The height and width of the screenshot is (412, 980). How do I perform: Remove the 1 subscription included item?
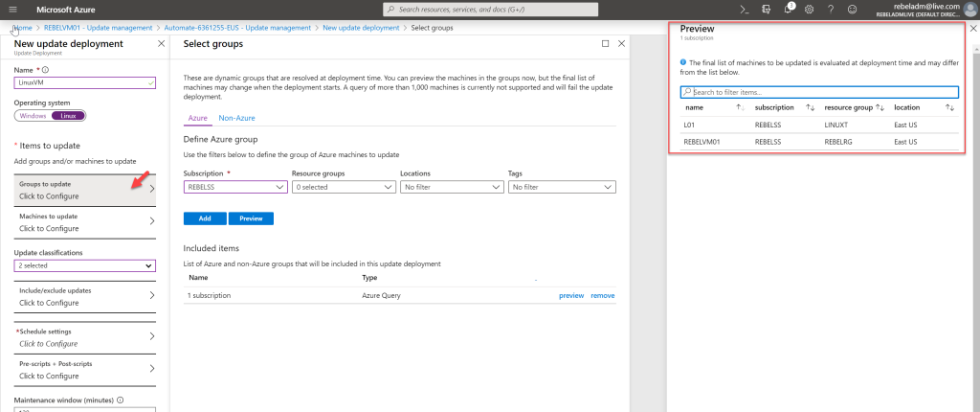pyautogui.click(x=602, y=296)
